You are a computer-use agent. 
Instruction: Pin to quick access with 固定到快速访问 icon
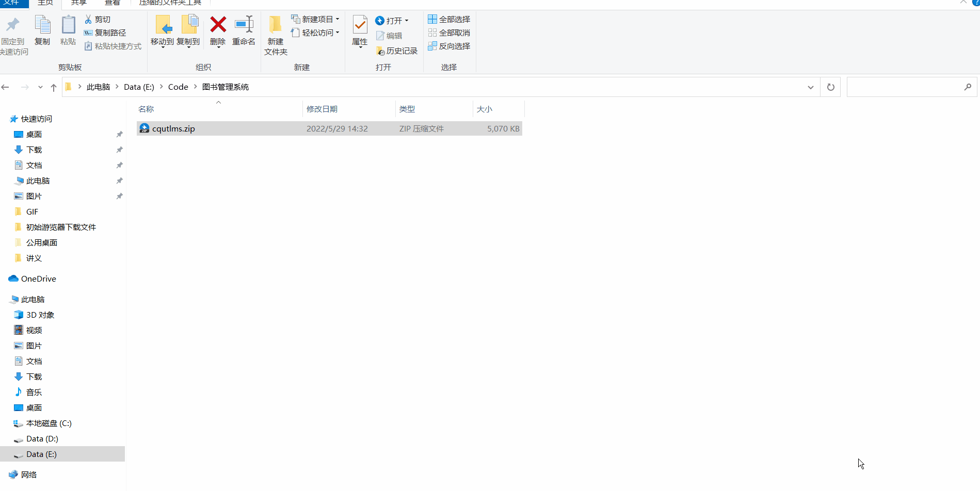pyautogui.click(x=13, y=31)
